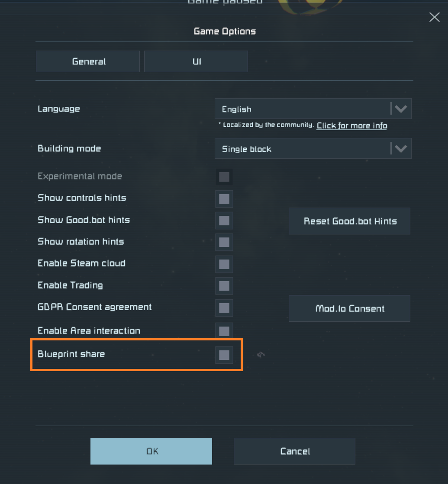Toggle the Experimental mode checkbox

click(224, 176)
